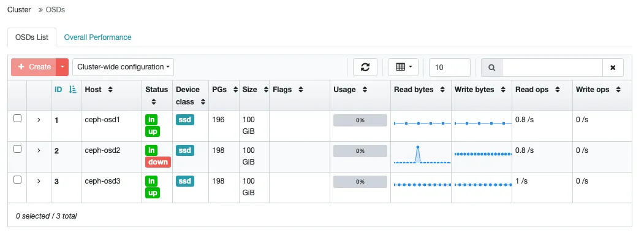Open the dropdown arrow beside Create
644x237 pixels.
point(63,67)
